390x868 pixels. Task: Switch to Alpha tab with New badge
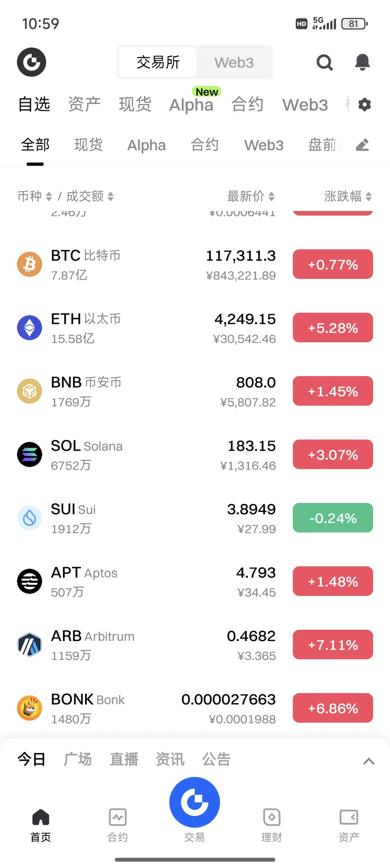tap(192, 104)
